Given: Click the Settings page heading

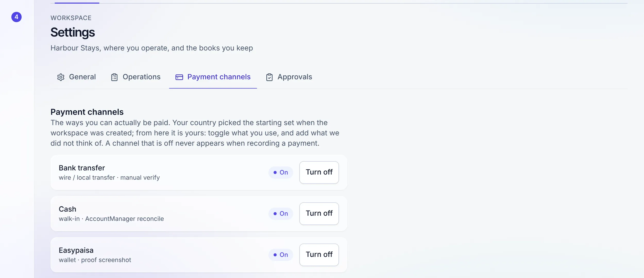Looking at the screenshot, I should pyautogui.click(x=73, y=32).
